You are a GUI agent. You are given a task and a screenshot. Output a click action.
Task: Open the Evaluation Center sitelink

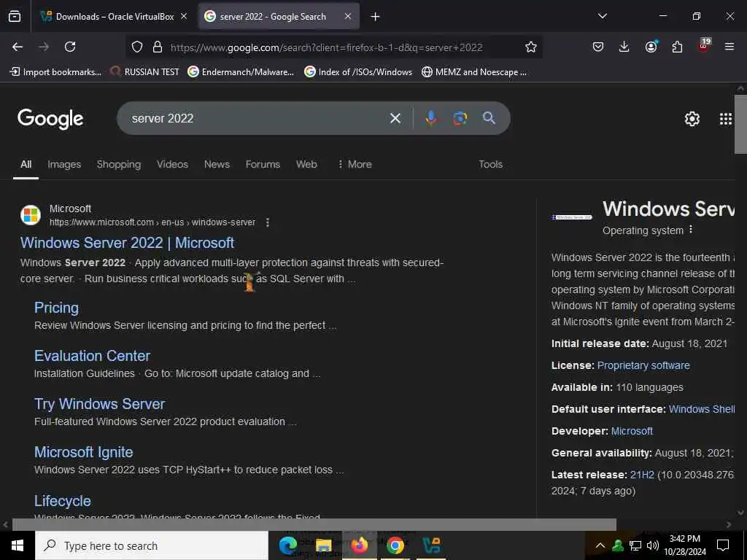(x=92, y=356)
